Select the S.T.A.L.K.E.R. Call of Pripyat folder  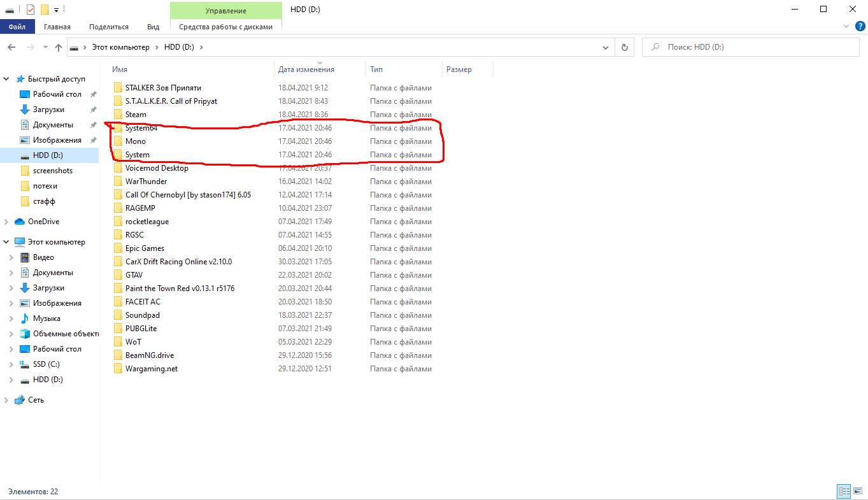point(171,101)
